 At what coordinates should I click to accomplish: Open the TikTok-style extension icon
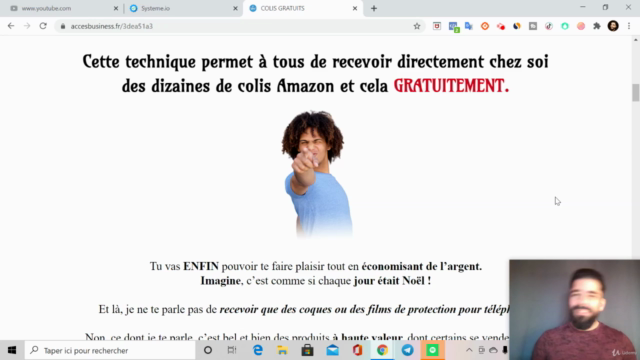click(x=549, y=26)
